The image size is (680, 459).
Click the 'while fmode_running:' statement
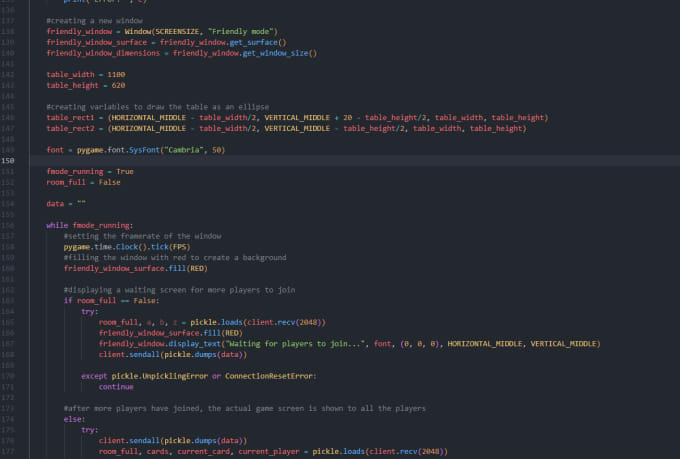coord(89,226)
